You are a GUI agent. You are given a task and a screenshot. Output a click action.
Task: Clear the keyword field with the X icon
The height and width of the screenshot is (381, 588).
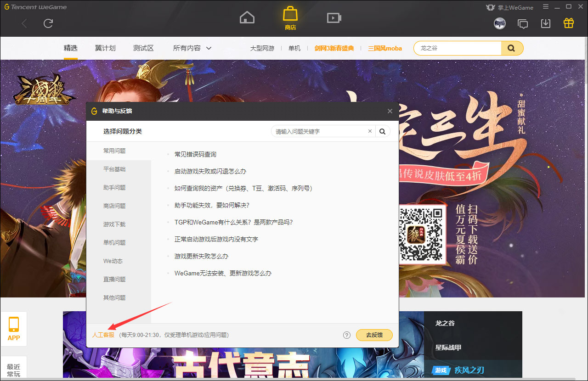coord(370,131)
